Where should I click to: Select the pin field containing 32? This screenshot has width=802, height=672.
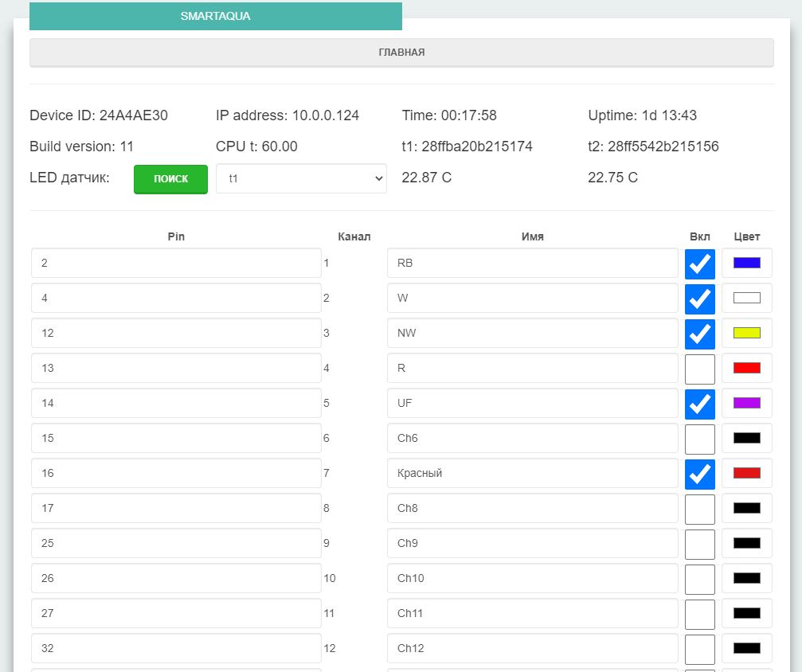[176, 649]
